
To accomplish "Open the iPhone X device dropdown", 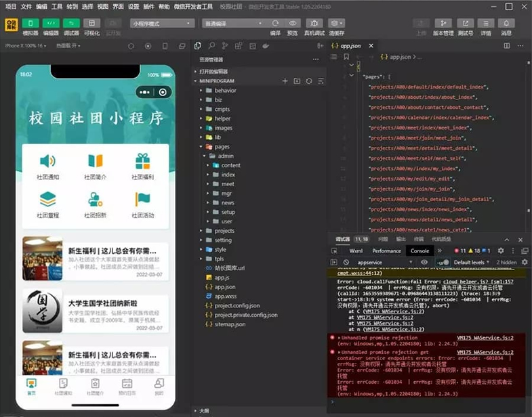I will tap(26, 46).
